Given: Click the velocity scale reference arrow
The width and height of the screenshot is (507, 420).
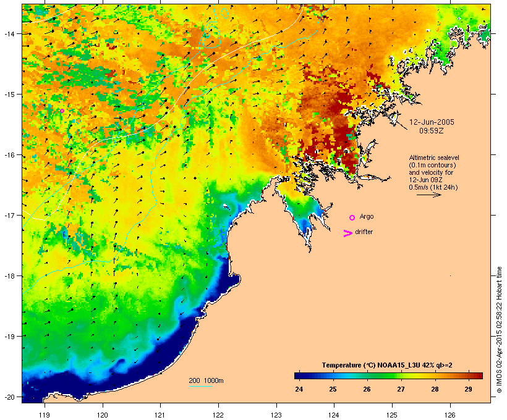Looking at the screenshot, I should click(x=428, y=195).
